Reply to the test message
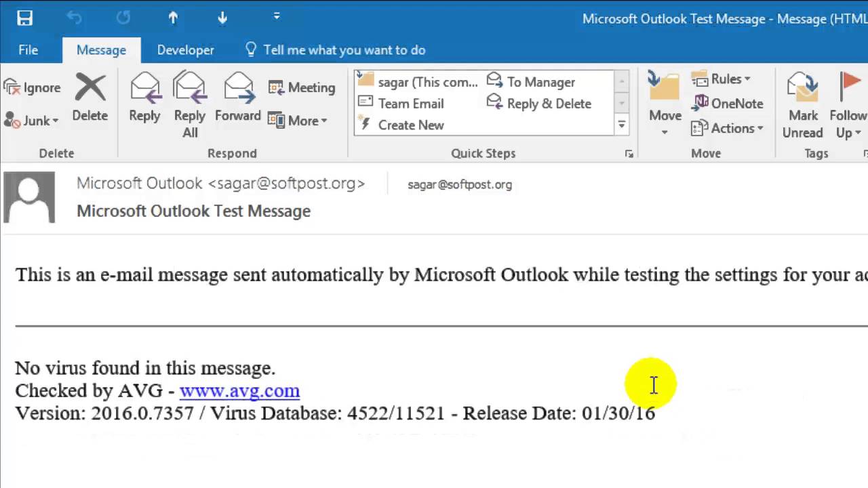868x488 pixels. tap(144, 98)
